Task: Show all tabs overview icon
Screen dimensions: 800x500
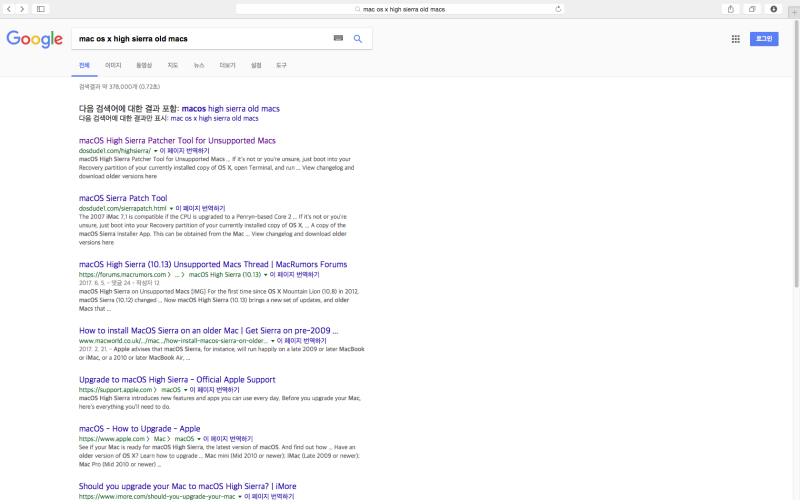Action: point(752,9)
